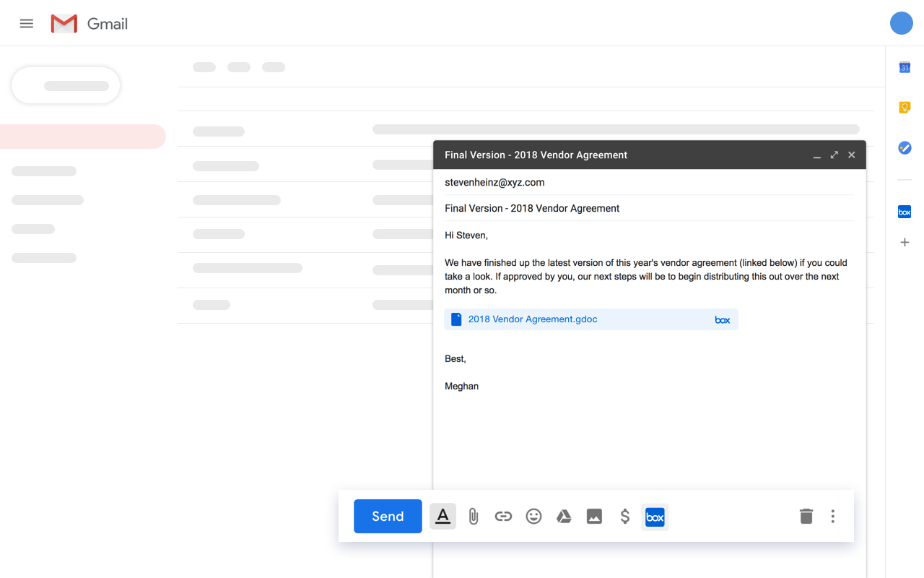Send money using the dollar sign icon
This screenshot has height=578, width=924.
624,516
